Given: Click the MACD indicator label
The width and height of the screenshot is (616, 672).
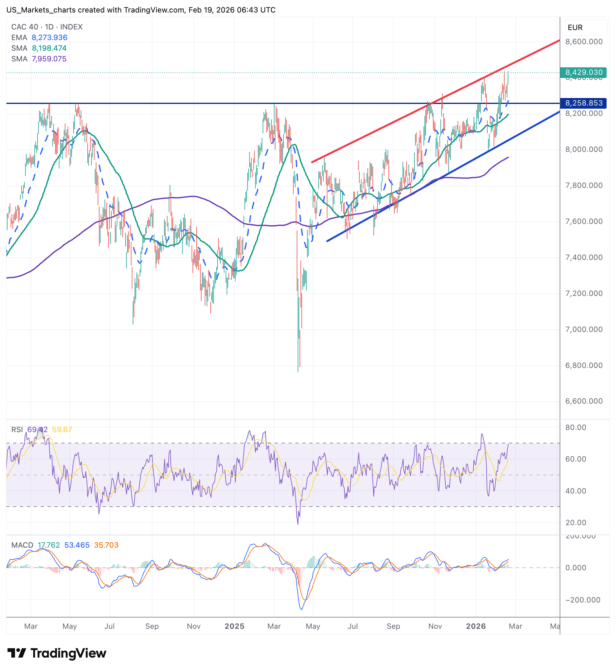Looking at the screenshot, I should 22,545.
